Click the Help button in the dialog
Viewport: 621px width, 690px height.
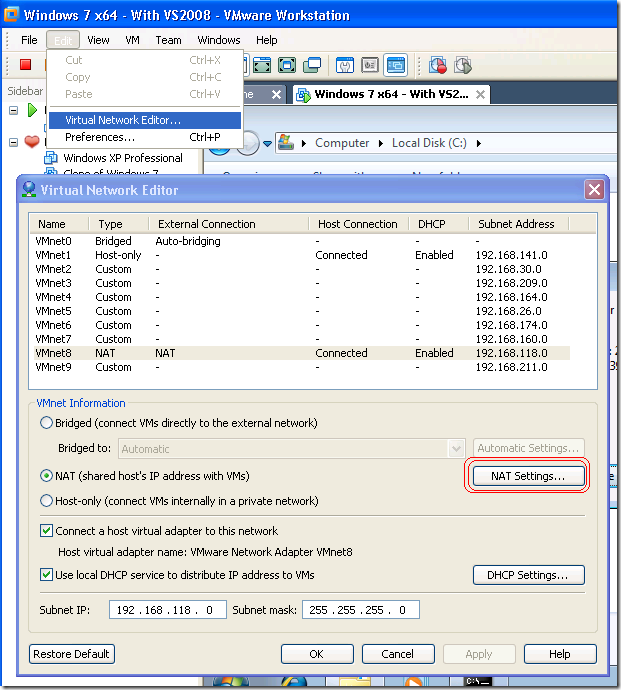point(560,654)
